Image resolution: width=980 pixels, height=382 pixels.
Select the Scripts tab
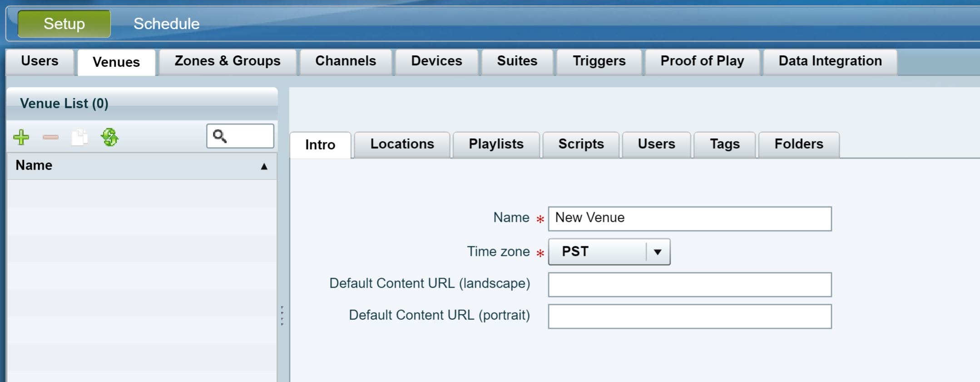pos(581,144)
